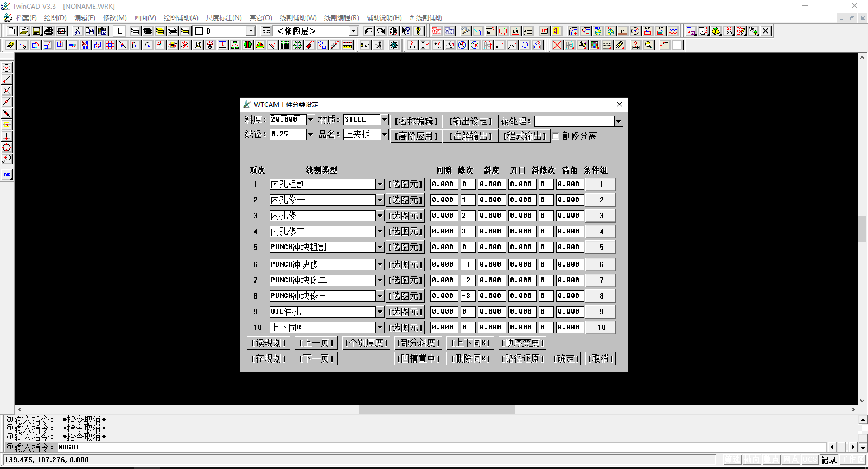The width and height of the screenshot is (868, 469).
Task: Open the 绘图(D) menu
Action: 55,18
